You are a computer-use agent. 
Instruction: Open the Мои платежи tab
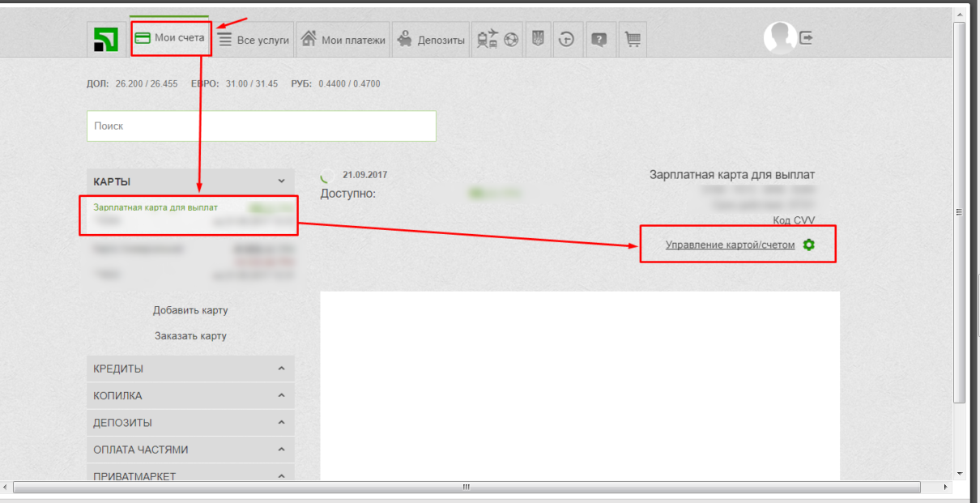click(343, 40)
